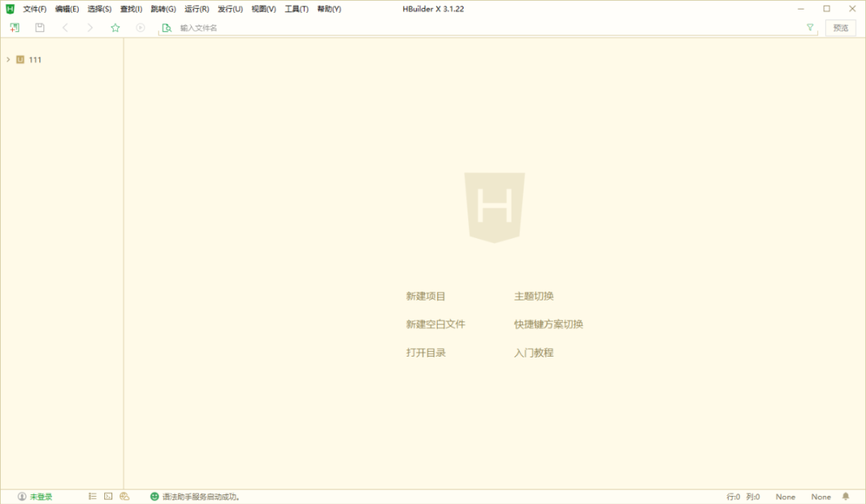The height and width of the screenshot is (504, 866).
Task: Open the 跳转(G) menu
Action: (164, 9)
